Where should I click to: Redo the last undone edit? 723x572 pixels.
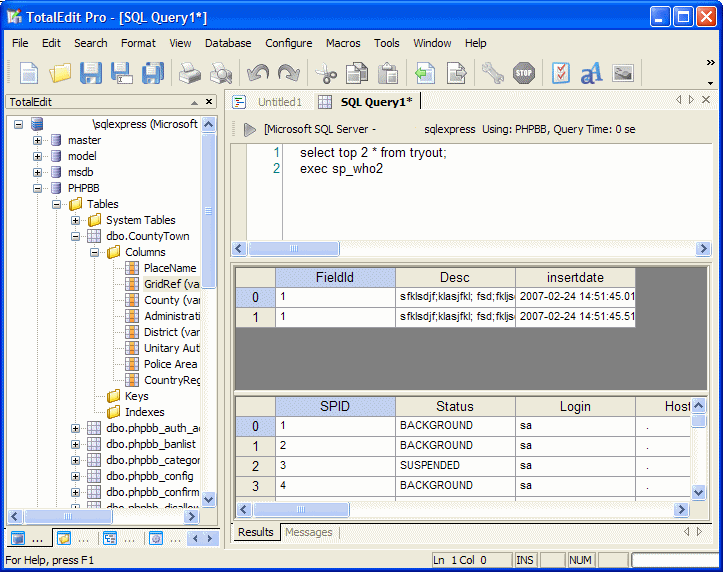click(289, 73)
